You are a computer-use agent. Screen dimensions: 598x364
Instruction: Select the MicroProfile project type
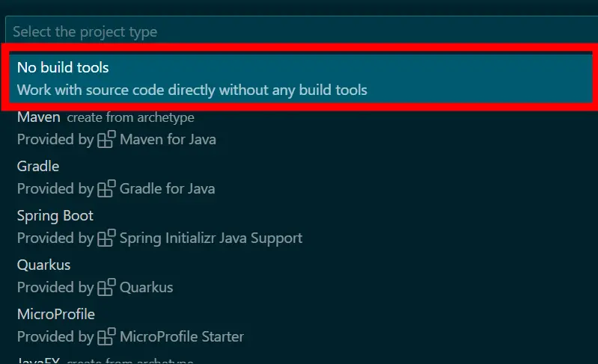pyautogui.click(x=56, y=314)
